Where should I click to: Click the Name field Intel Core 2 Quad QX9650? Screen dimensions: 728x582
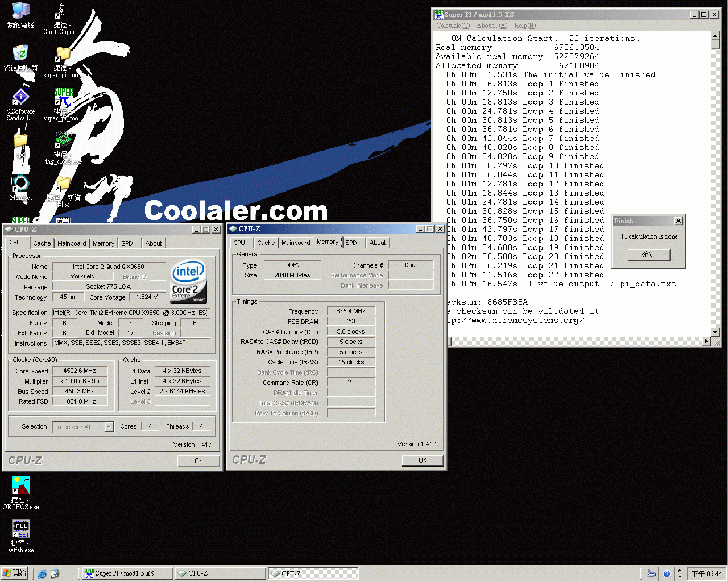109,267
